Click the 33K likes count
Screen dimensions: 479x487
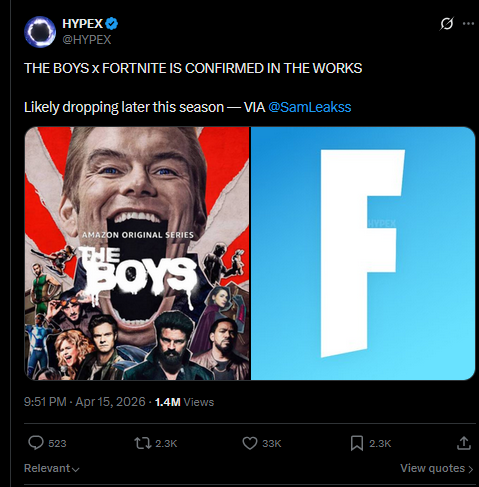(x=272, y=444)
